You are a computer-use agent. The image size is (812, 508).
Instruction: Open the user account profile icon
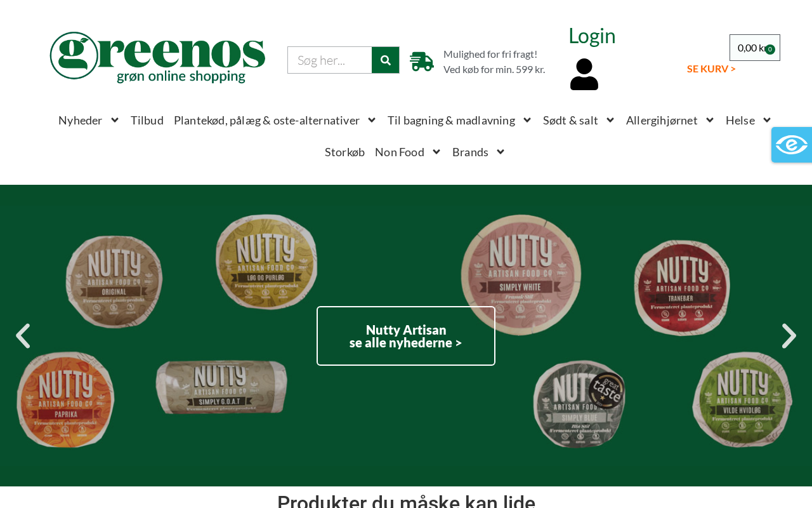tap(584, 74)
